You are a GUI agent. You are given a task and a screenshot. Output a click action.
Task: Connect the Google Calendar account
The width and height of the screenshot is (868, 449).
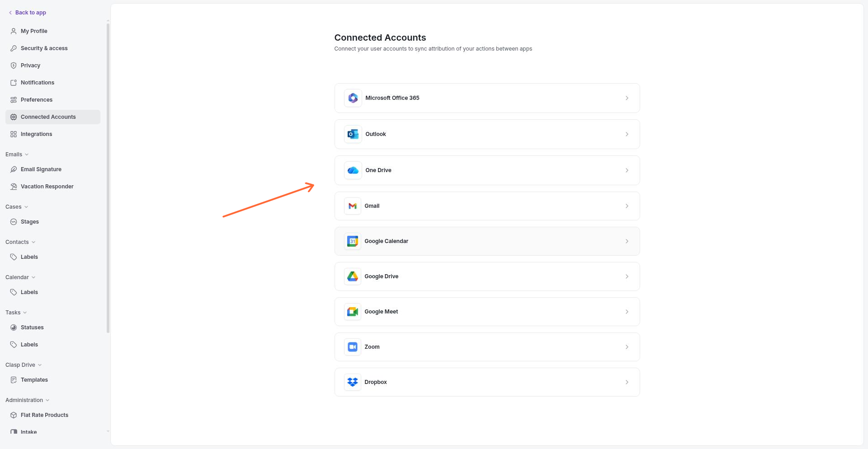point(487,241)
